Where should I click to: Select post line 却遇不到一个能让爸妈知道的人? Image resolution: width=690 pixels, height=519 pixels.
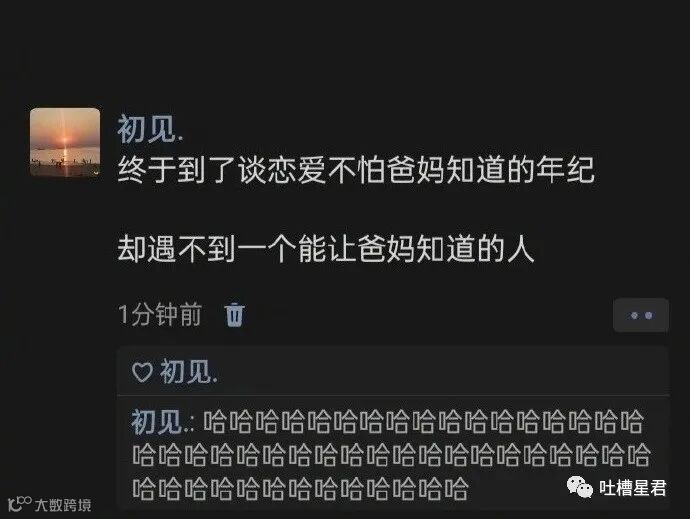coord(326,249)
